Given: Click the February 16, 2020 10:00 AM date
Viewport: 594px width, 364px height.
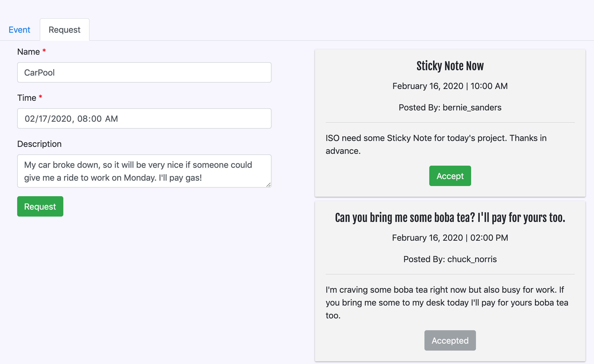Looking at the screenshot, I should click(x=450, y=86).
